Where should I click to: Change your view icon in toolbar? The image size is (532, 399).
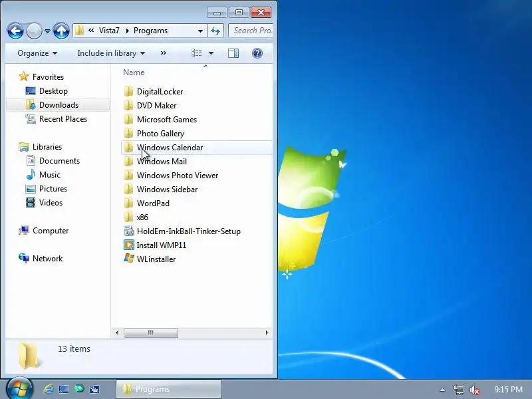(197, 53)
